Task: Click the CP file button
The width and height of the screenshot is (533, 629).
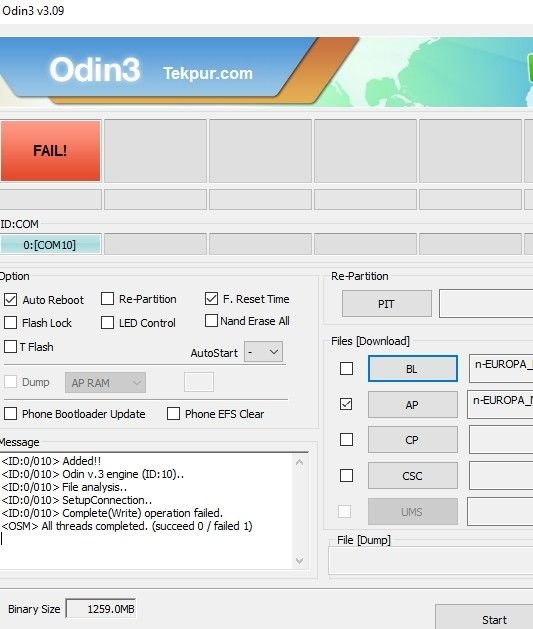Action: (412, 440)
